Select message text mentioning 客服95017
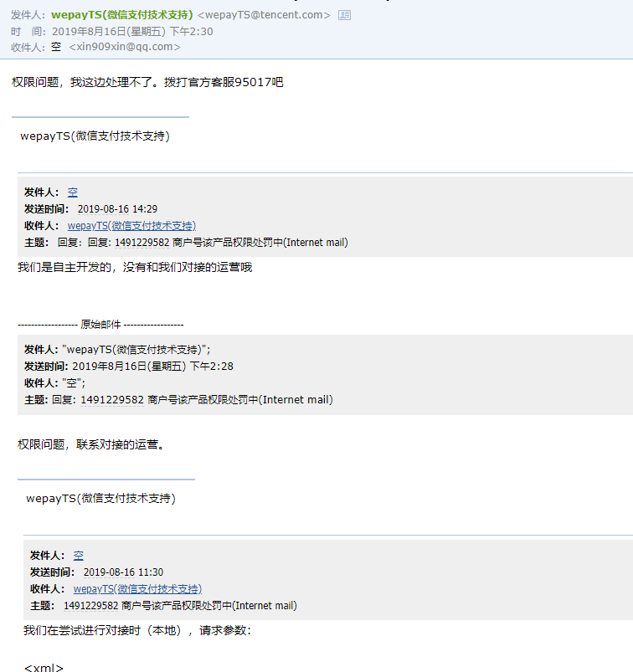 [x=147, y=82]
